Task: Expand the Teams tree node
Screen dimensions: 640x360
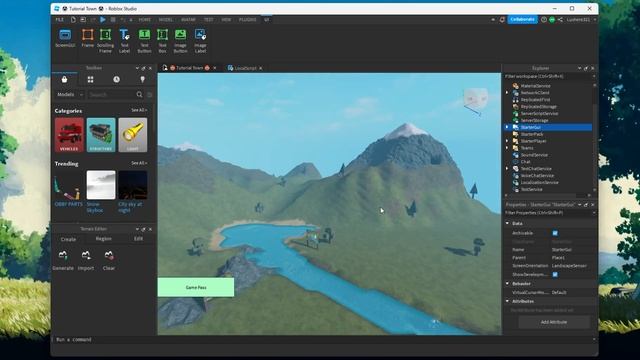Action: (x=507, y=148)
